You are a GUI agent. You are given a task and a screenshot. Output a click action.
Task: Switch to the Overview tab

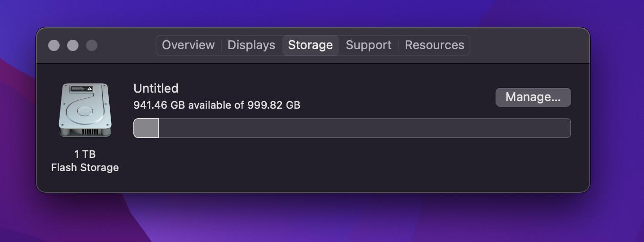pos(188,45)
